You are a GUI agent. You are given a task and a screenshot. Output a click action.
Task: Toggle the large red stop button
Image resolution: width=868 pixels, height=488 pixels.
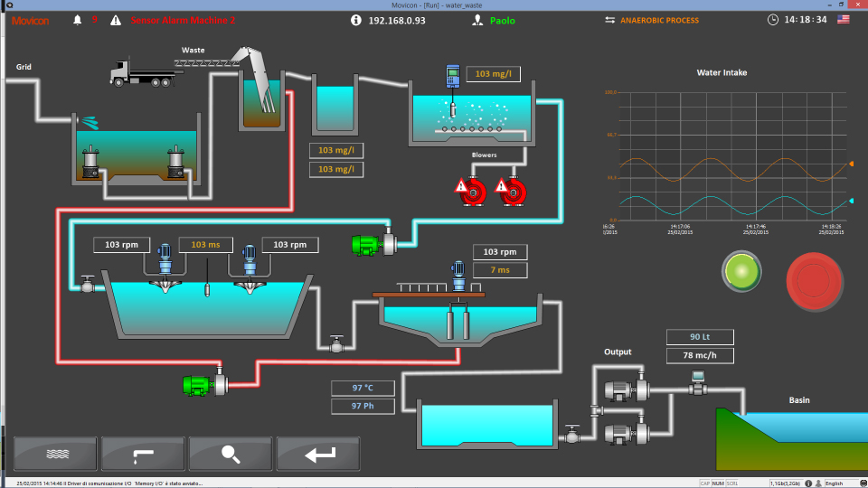[x=814, y=281]
